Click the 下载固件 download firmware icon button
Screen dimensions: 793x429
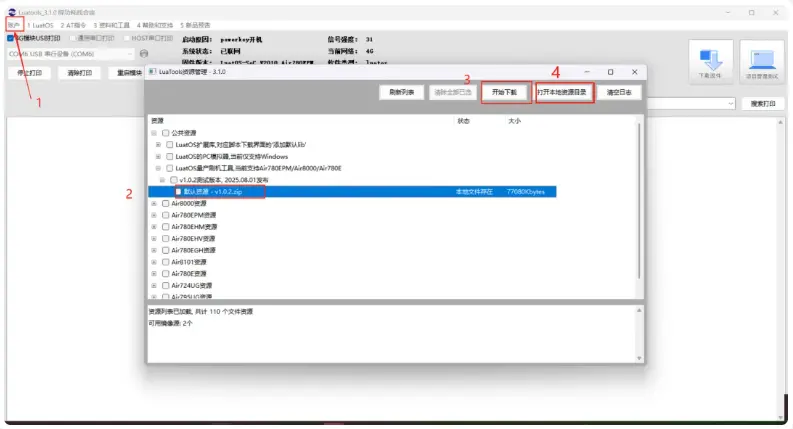click(711, 62)
